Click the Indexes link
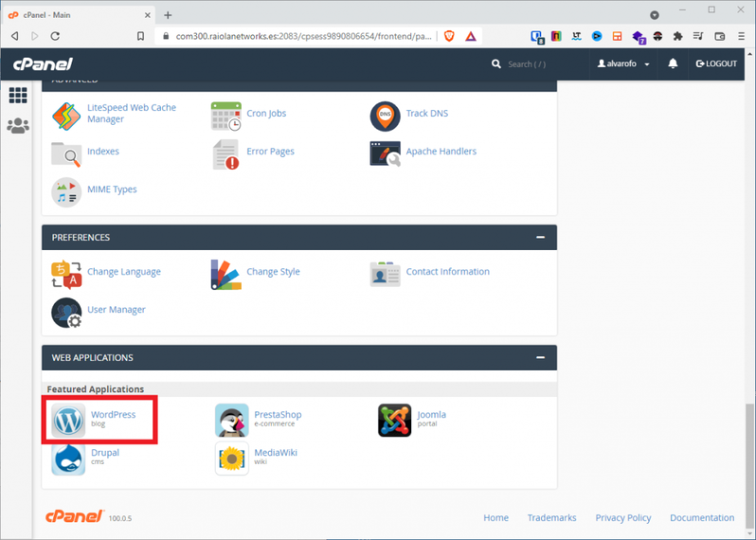This screenshot has height=540, width=756. point(103,152)
